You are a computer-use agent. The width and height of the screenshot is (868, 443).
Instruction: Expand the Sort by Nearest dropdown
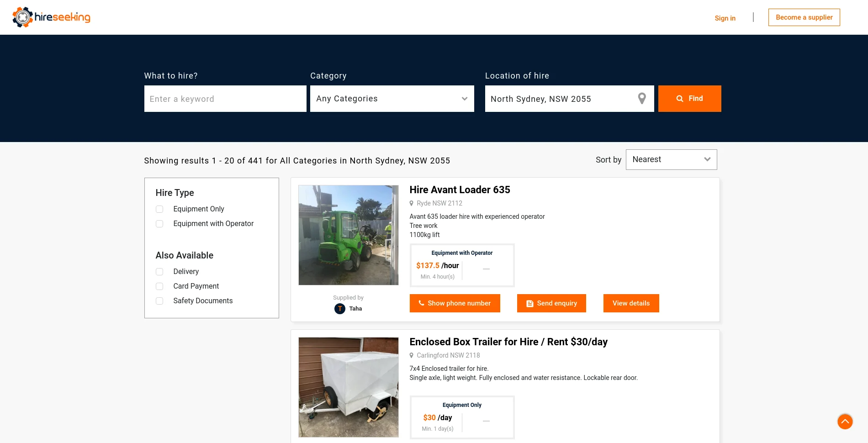671,160
